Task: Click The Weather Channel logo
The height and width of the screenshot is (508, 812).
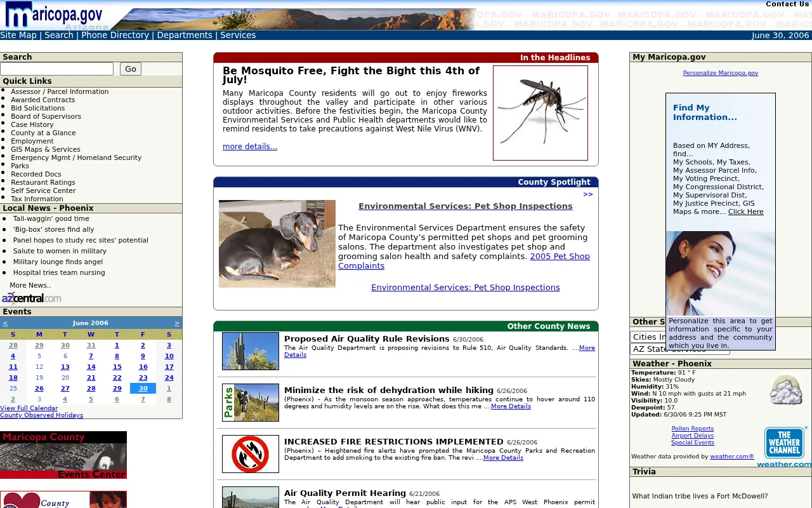Action: coord(785,446)
